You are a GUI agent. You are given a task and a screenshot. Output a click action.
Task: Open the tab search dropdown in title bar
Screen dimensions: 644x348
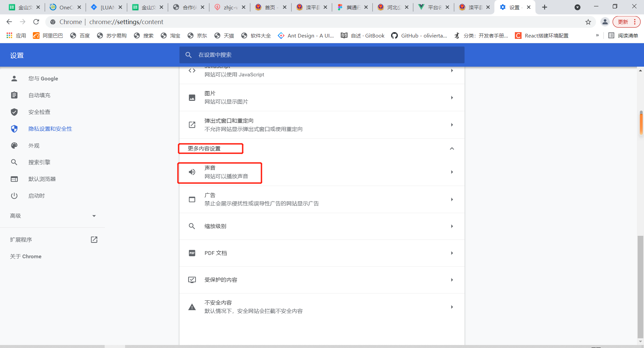coord(578,7)
